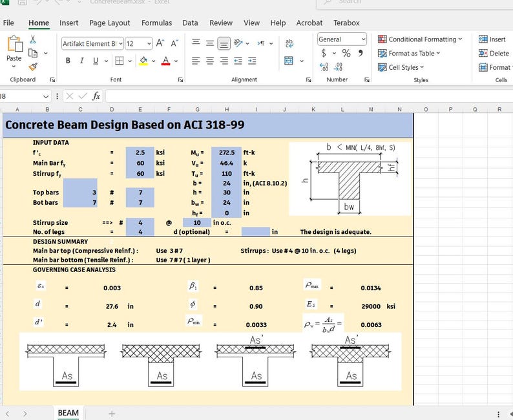This screenshot has height=420, width=513.
Task: Apply comma style format
Action: (x=361, y=53)
